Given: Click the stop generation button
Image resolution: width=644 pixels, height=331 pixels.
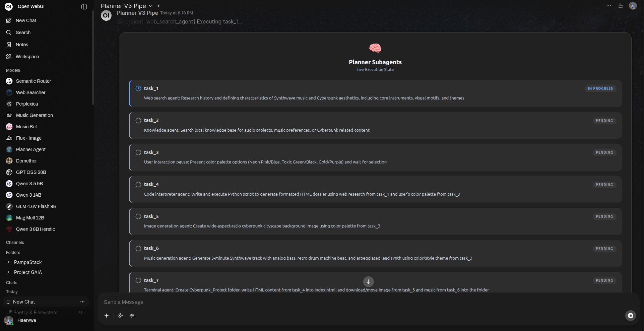Looking at the screenshot, I should pyautogui.click(x=630, y=316).
